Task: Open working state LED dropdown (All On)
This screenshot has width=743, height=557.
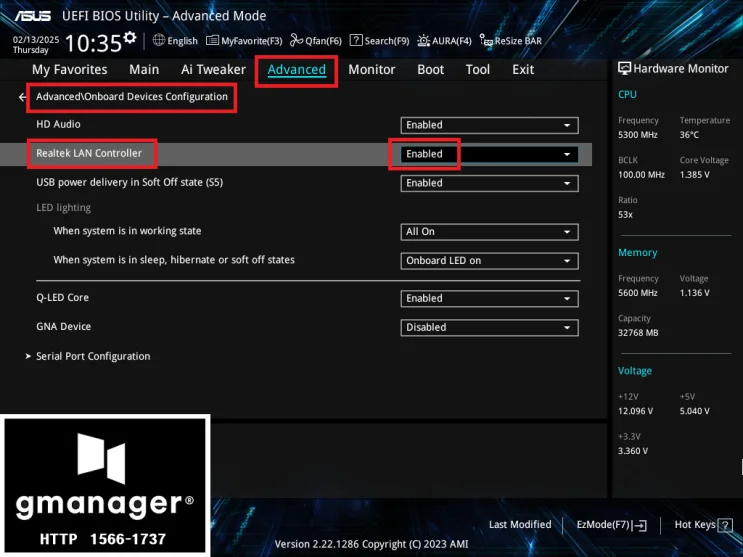Action: coord(489,232)
